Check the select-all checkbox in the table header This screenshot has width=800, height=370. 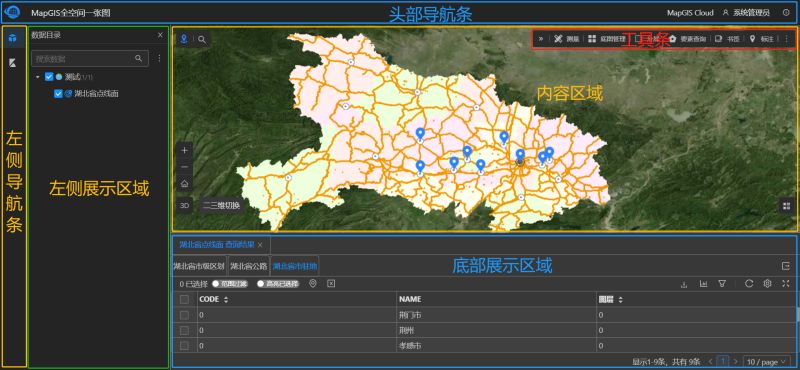(184, 300)
